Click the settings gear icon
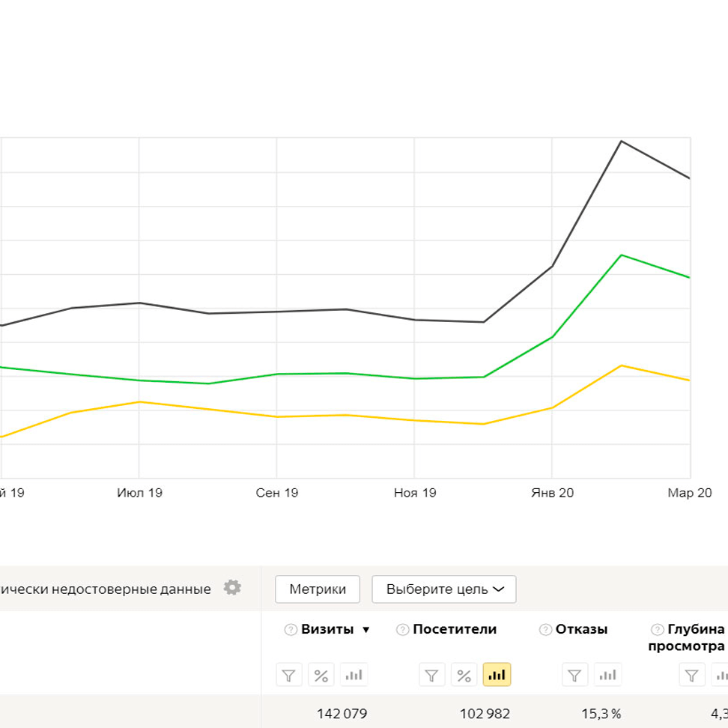The width and height of the screenshot is (728, 728). [232, 588]
